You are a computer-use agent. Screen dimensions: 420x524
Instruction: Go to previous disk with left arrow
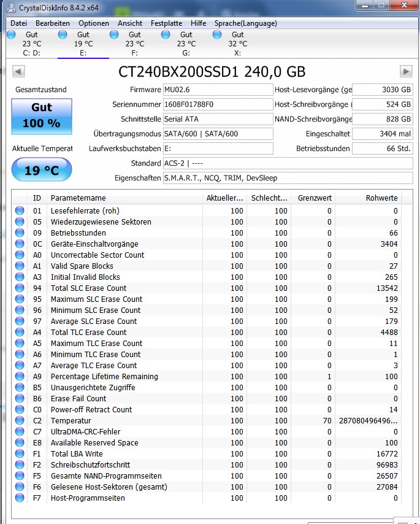(x=18, y=71)
